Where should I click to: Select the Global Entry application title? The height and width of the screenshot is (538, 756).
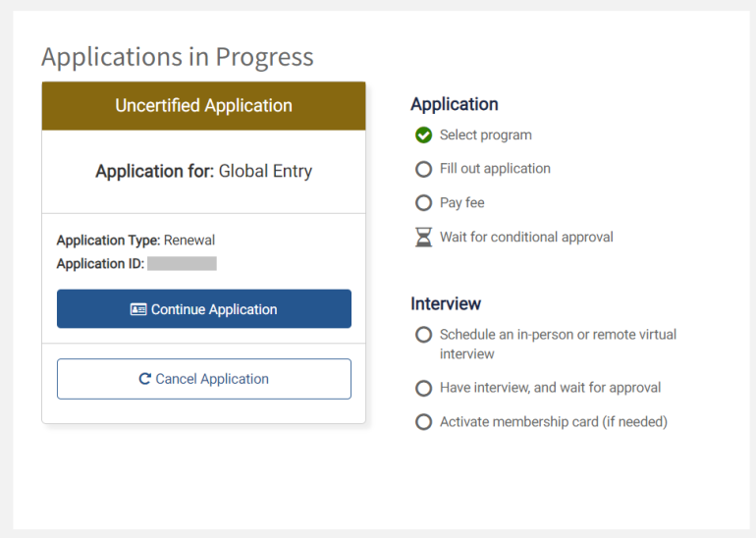coord(203,171)
